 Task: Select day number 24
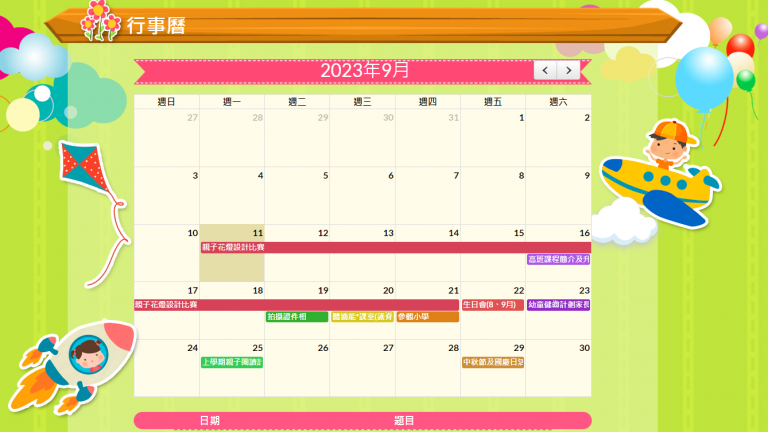192,348
